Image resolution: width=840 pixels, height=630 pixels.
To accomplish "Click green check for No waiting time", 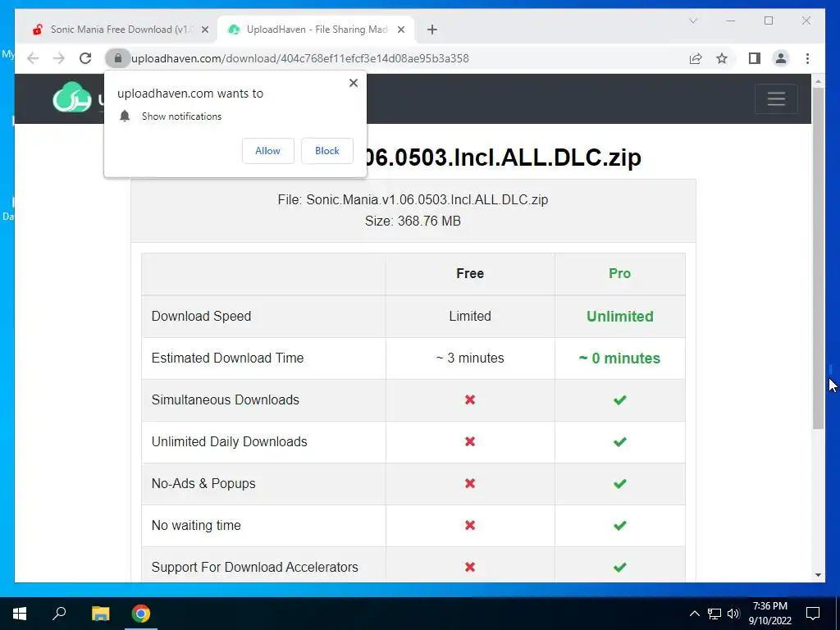I will click(x=620, y=526).
